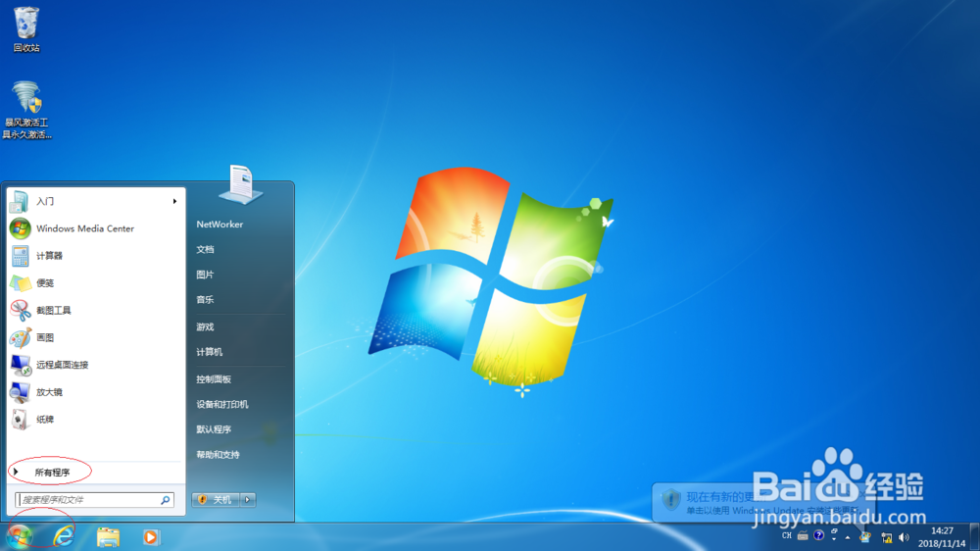
Task: Open 设备和打印机 (Devices and Printers)
Action: (222, 405)
